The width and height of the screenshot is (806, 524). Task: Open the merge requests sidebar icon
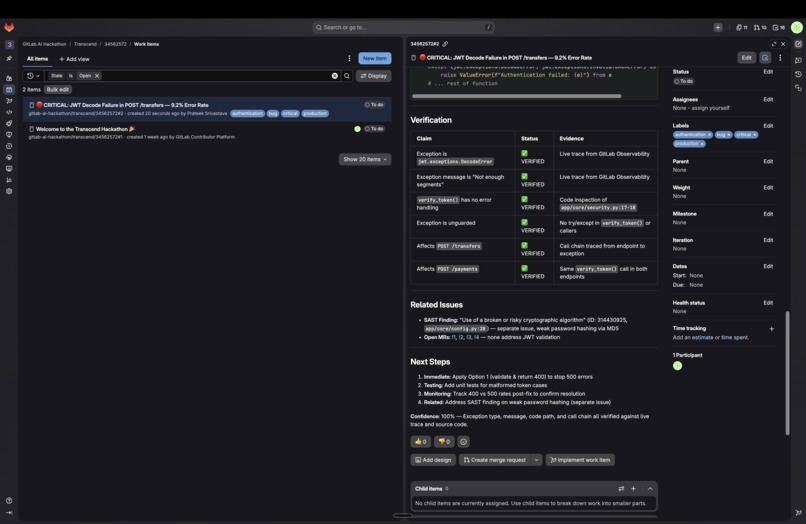pos(9,101)
